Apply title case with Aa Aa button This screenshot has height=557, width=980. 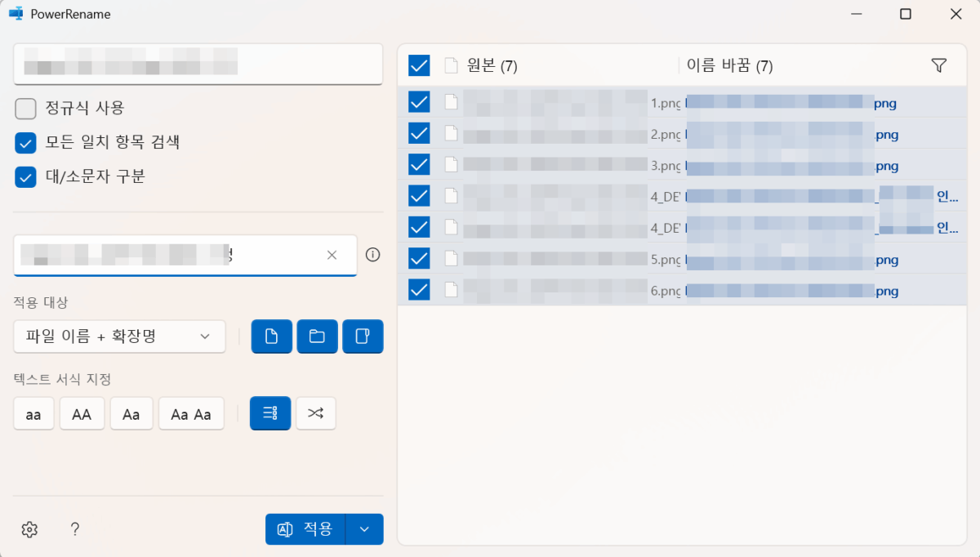(x=191, y=413)
